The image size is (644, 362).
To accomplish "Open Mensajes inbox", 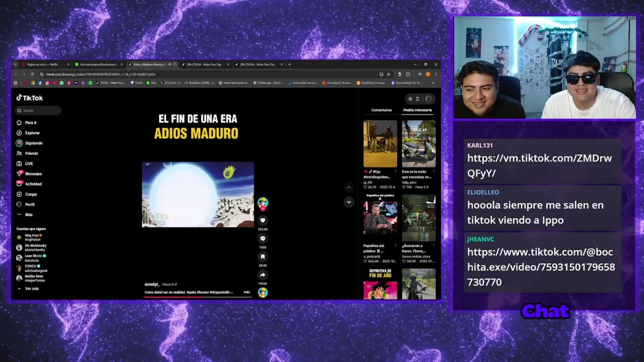I will 29,174.
